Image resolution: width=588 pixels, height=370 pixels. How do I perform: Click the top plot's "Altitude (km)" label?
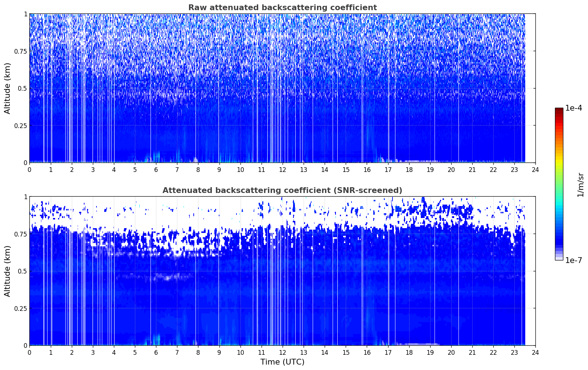8,88
